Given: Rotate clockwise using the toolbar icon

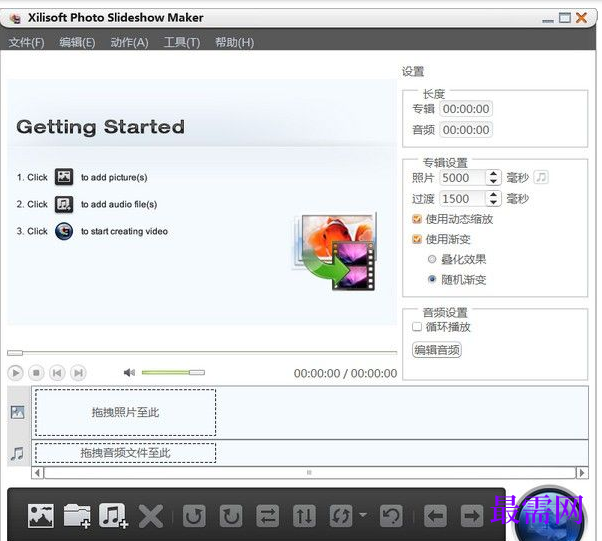Looking at the screenshot, I should click(231, 516).
